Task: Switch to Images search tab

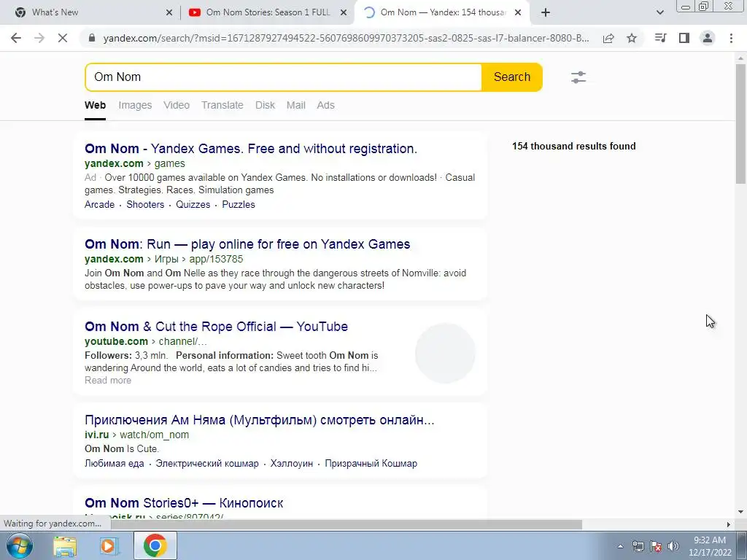Action: [x=135, y=105]
